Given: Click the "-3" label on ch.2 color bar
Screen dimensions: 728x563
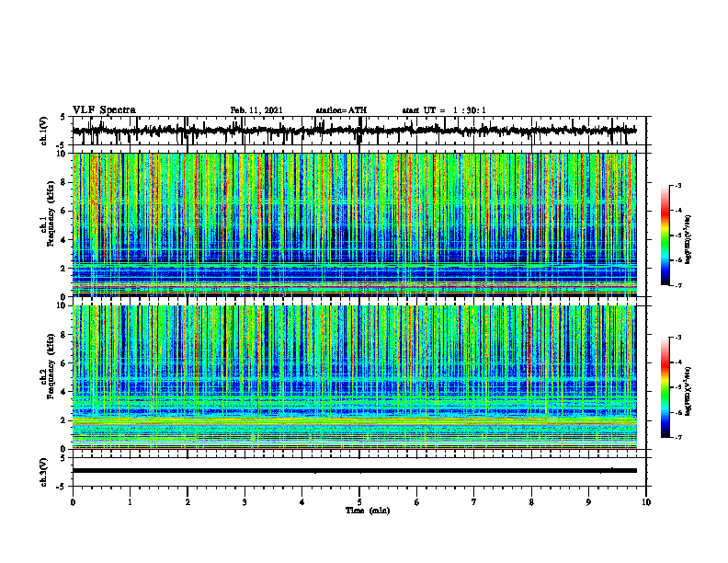Looking at the screenshot, I should 678,338.
